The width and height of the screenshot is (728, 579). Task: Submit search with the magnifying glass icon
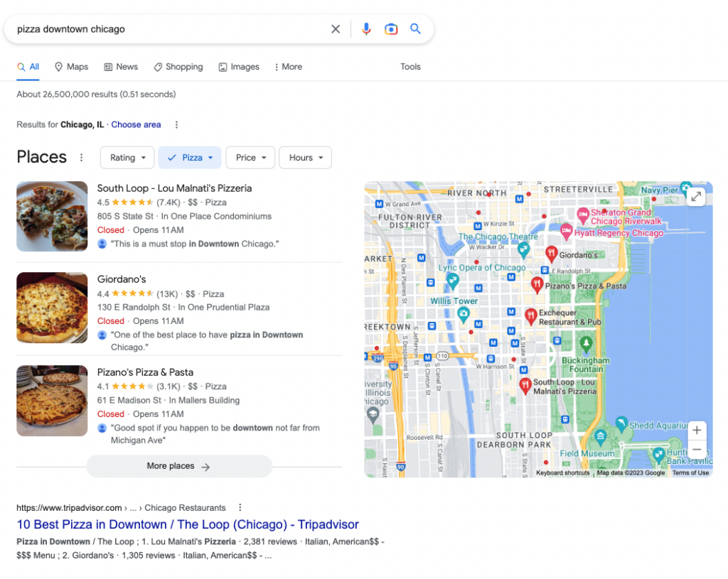pos(415,28)
